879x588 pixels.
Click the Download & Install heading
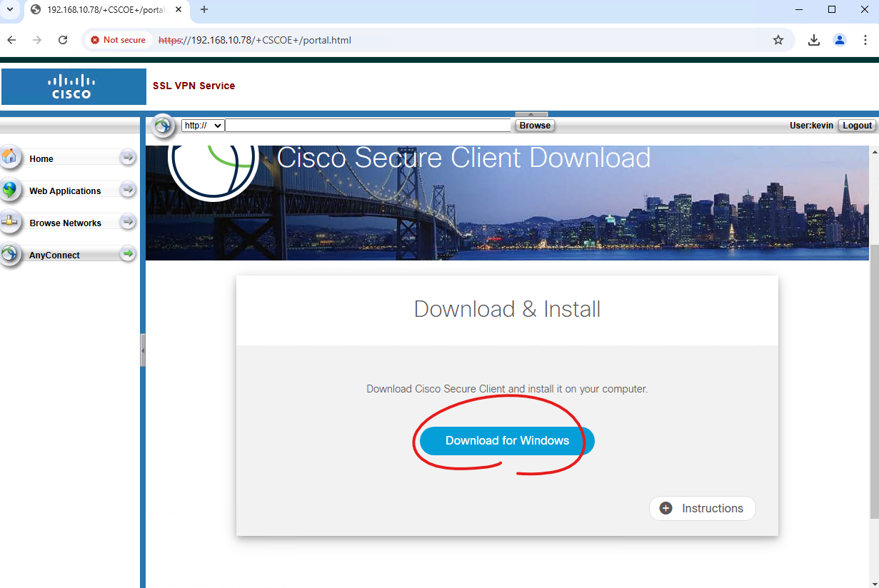pos(507,309)
